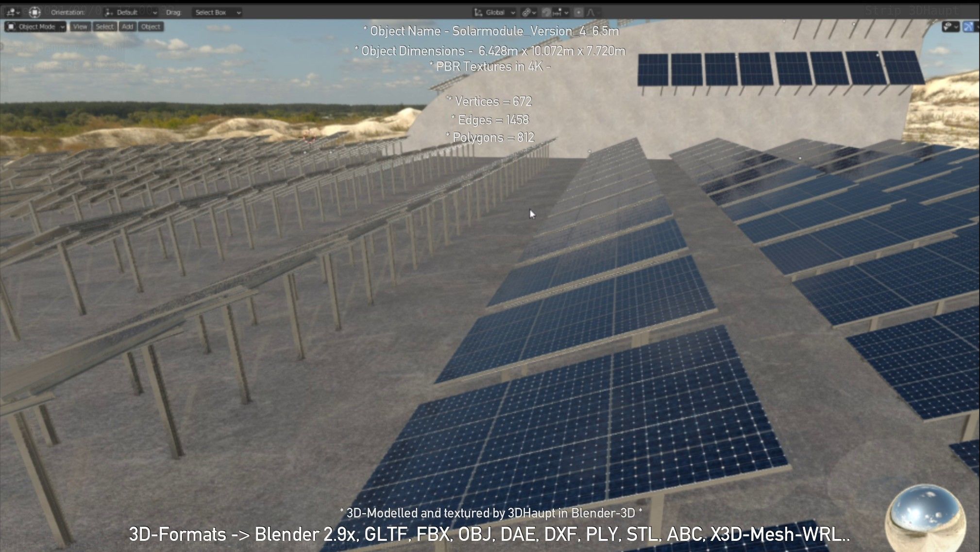
Task: Toggle the snapping magnet icon
Action: [546, 12]
